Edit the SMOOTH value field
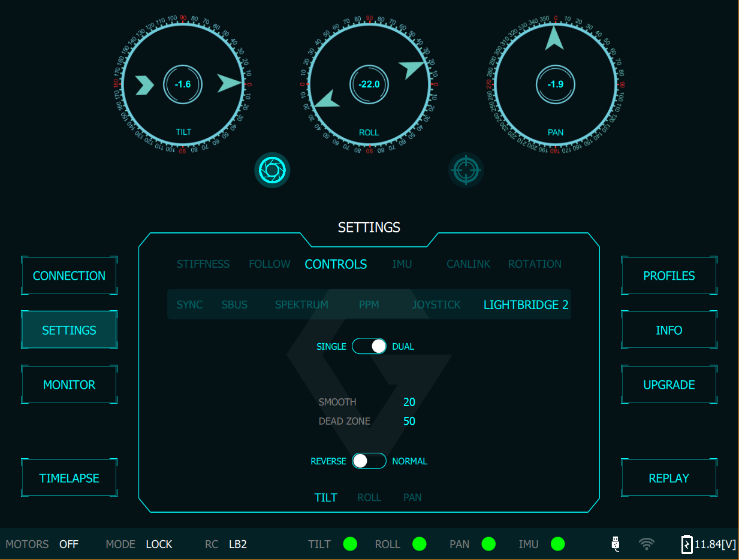The image size is (739, 560). tap(409, 402)
